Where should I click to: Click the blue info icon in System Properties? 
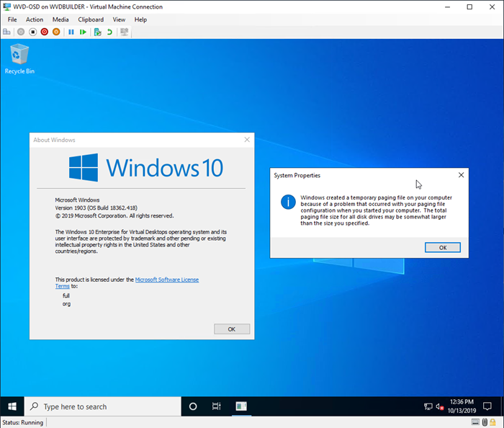pyautogui.click(x=288, y=202)
